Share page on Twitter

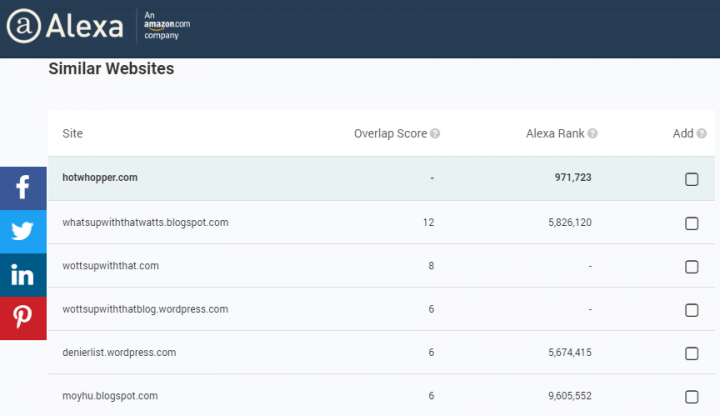tap(23, 231)
